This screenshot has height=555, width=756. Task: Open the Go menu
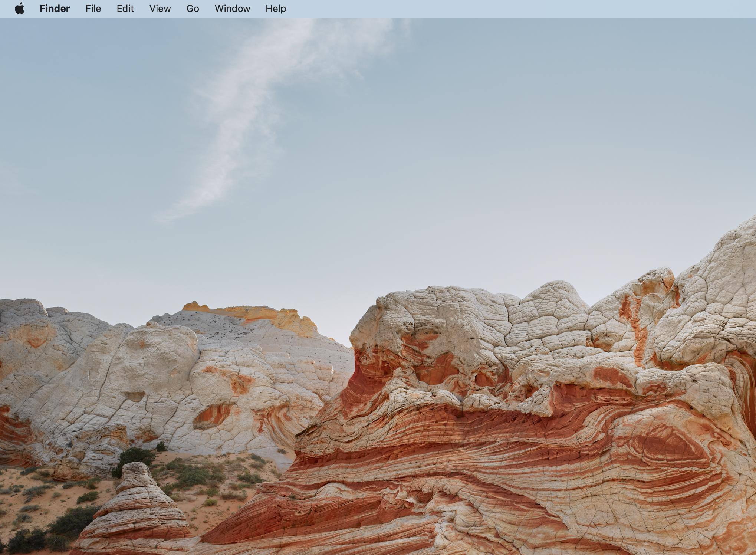click(x=193, y=9)
